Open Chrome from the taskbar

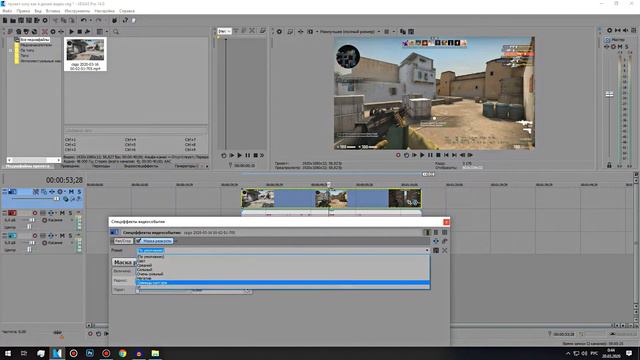click(x=122, y=353)
